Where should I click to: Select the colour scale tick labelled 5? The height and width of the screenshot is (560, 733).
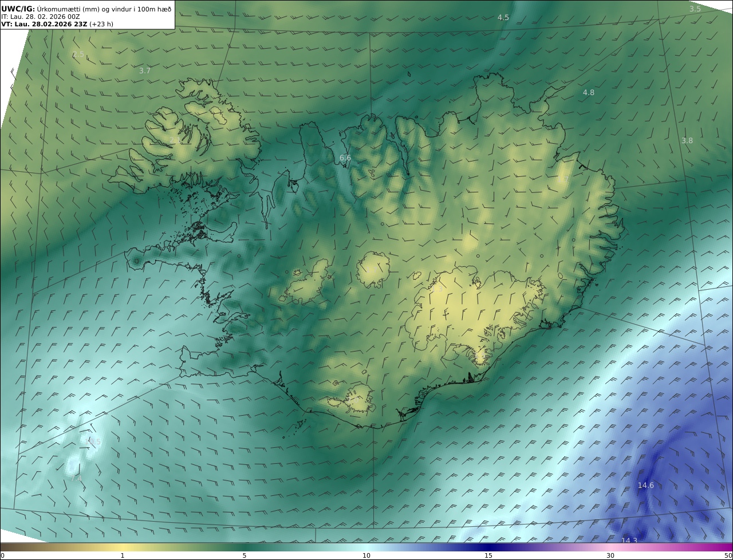(245, 555)
